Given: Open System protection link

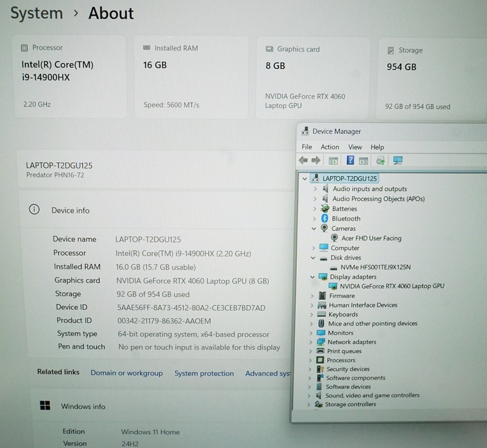Looking at the screenshot, I should [204, 373].
